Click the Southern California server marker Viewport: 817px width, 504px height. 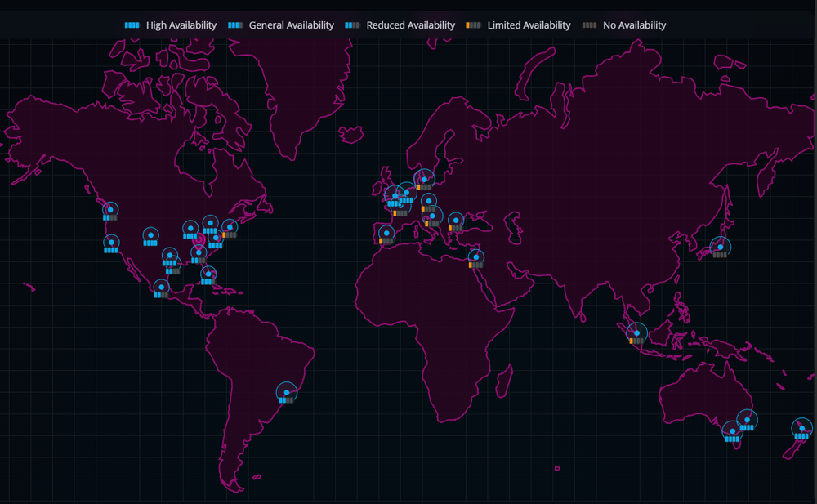111,242
